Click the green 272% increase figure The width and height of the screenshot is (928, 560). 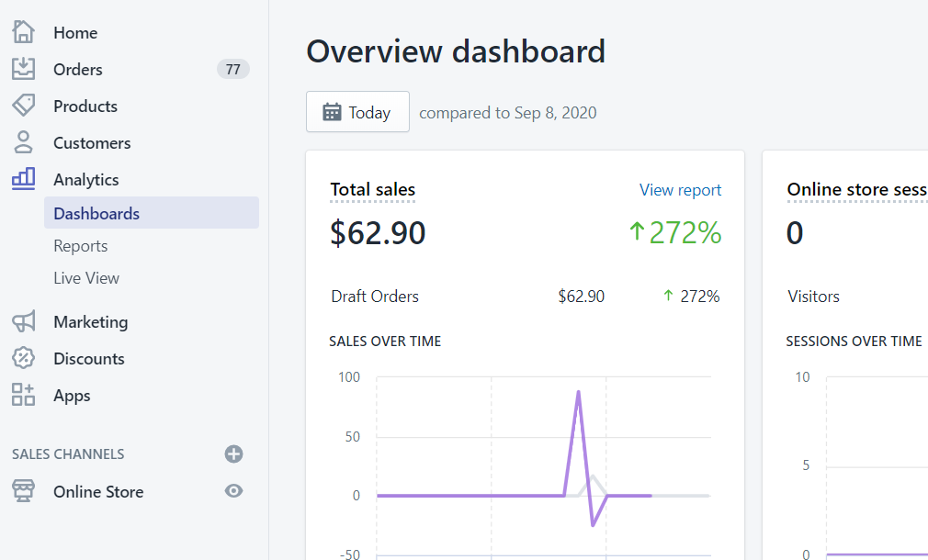pyautogui.click(x=675, y=232)
